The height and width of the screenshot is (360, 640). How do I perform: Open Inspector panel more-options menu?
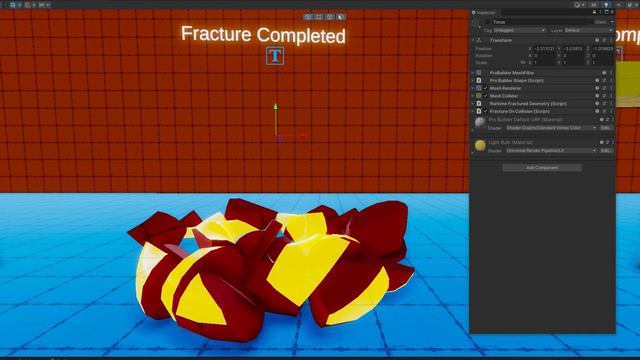click(x=600, y=12)
